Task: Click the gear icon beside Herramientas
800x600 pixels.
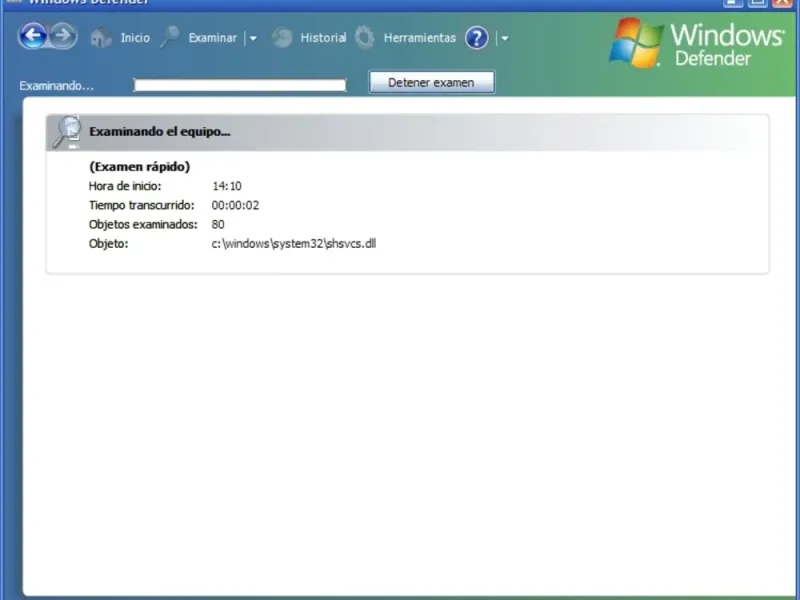Action: tap(364, 38)
